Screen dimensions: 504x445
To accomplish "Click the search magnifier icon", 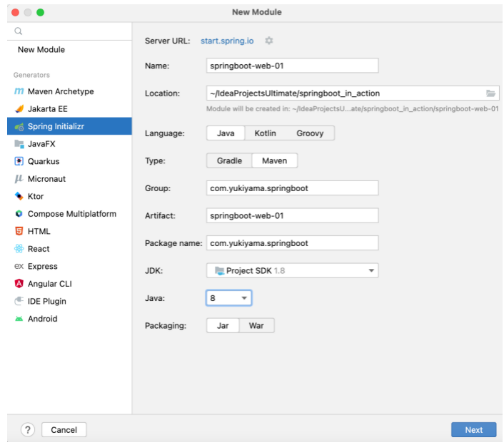I will [19, 31].
